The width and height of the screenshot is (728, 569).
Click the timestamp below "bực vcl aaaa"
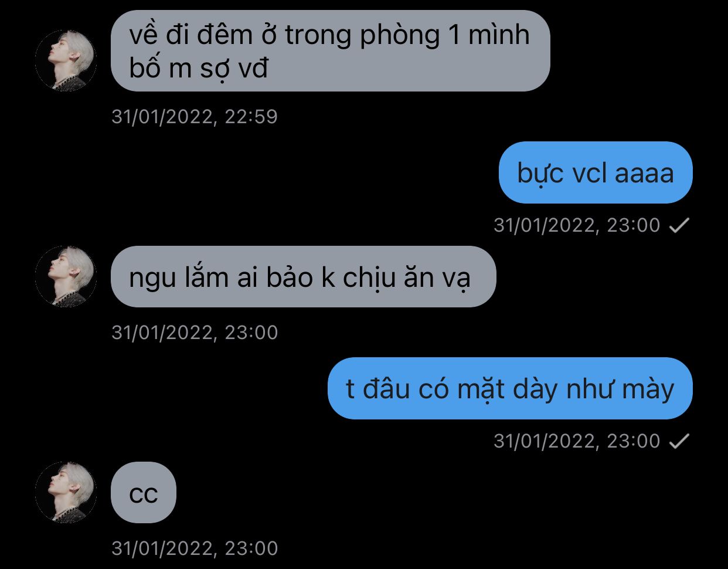tap(577, 225)
